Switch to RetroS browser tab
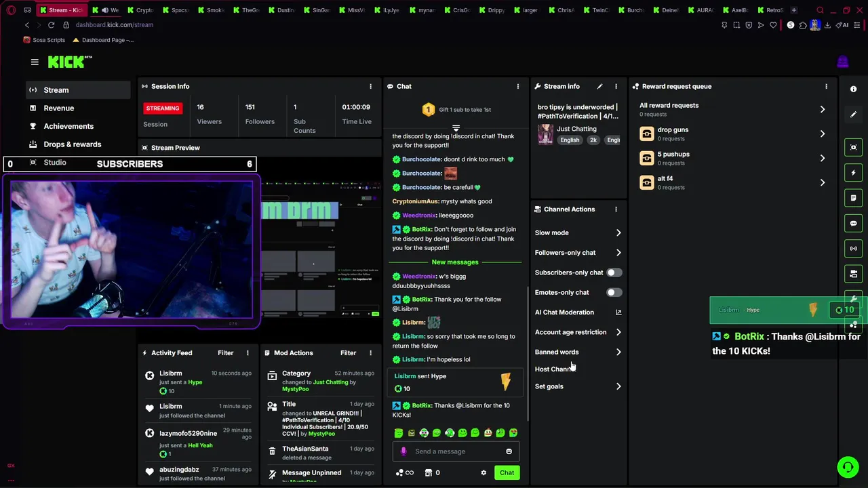This screenshot has width=868, height=488. pos(770,10)
